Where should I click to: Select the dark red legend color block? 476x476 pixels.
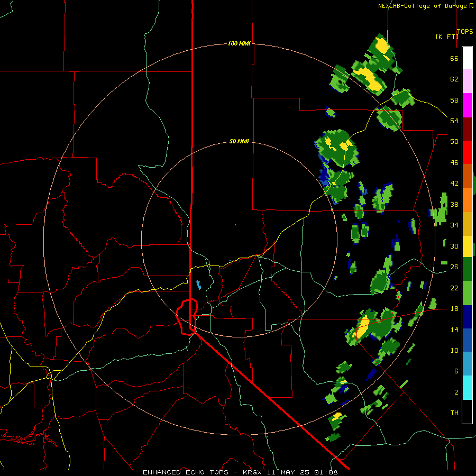[467, 129]
